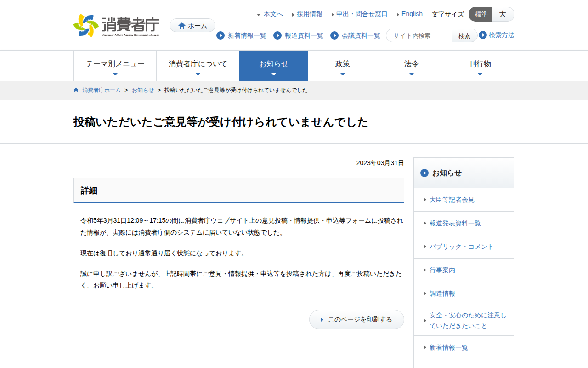Open the お知らせ navigation dropdown
The width and height of the screenshot is (588, 368).
274,66
